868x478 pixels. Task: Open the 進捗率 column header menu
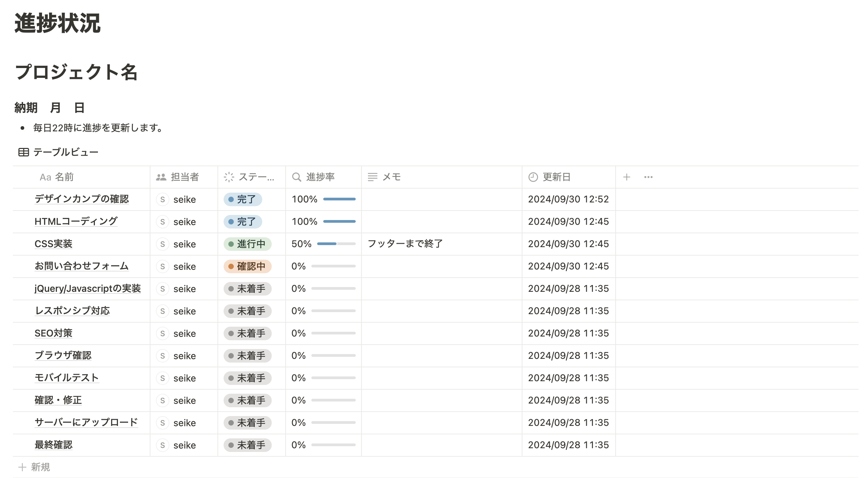tap(324, 177)
